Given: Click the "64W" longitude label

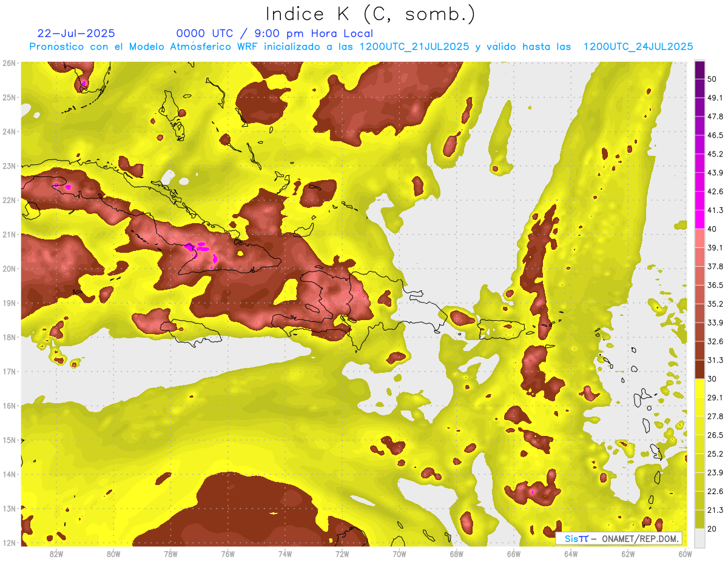Looking at the screenshot, I should pyautogui.click(x=571, y=554).
